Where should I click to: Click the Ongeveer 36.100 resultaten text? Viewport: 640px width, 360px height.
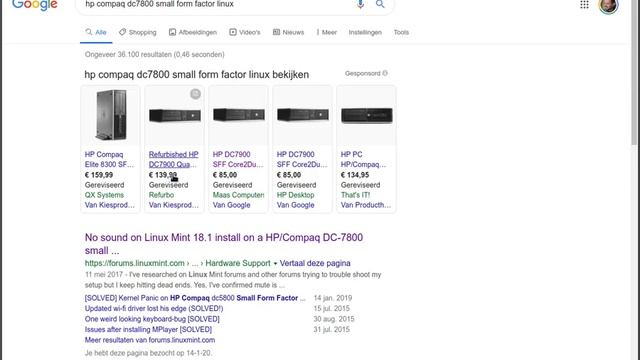(155, 54)
